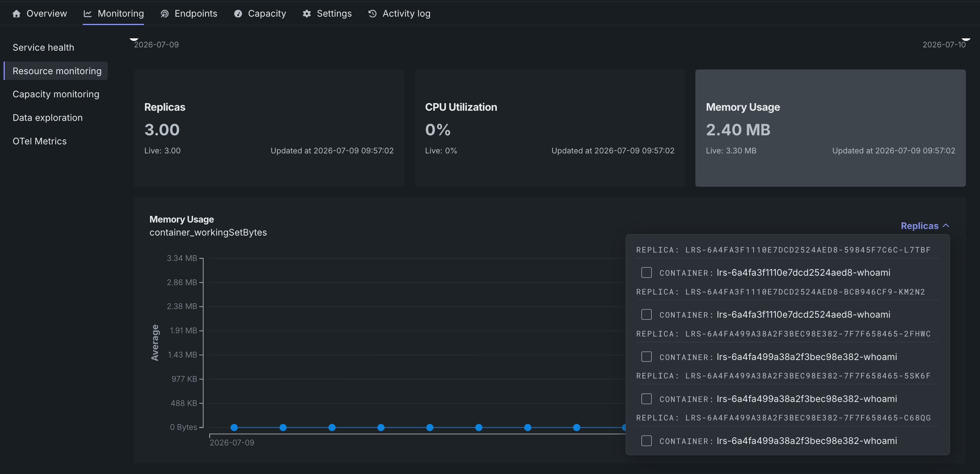This screenshot has height=474, width=980.
Task: Click the Activity log history icon
Action: coord(372,14)
